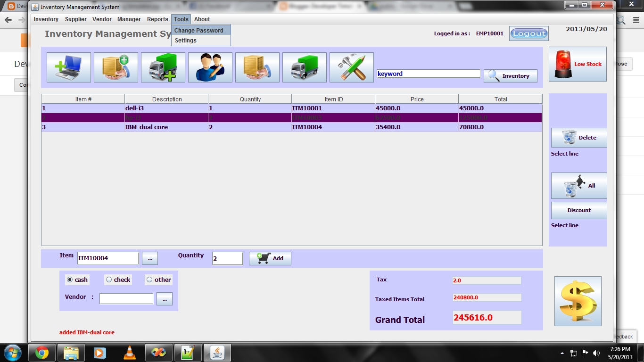Click the Total column header
644x362 pixels.
coord(500,99)
